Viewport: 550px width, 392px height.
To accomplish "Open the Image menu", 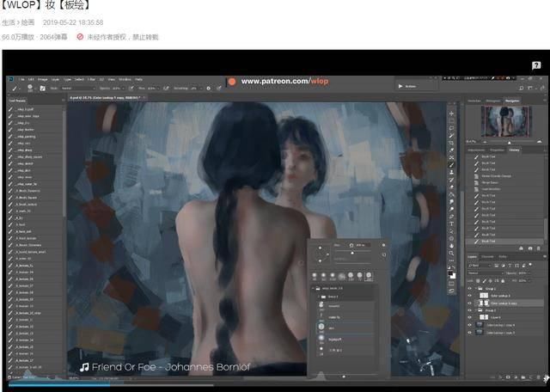I will [42, 79].
